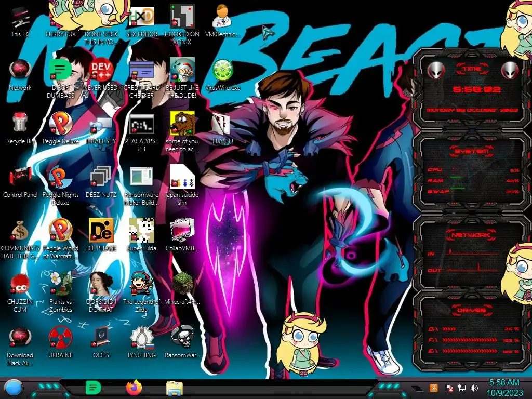Screen dimensions: 532x399
Task: Select the RansomWar... skull headphones icon
Action: (182, 343)
